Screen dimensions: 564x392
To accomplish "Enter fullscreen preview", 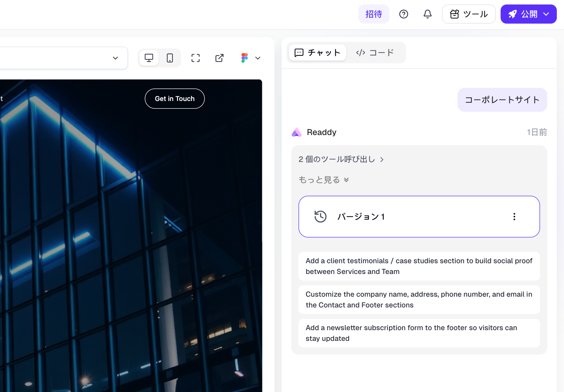I will pos(196,58).
